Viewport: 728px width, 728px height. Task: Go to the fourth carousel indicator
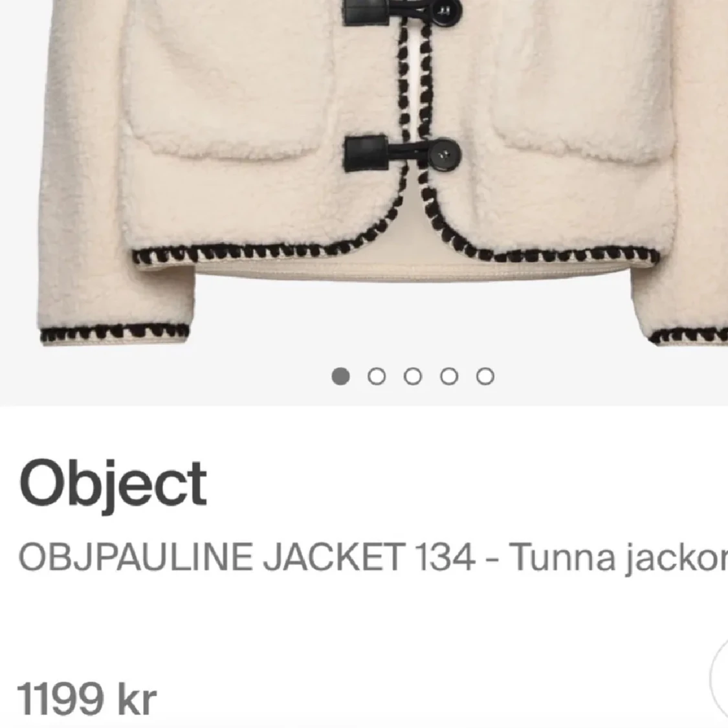click(x=449, y=376)
